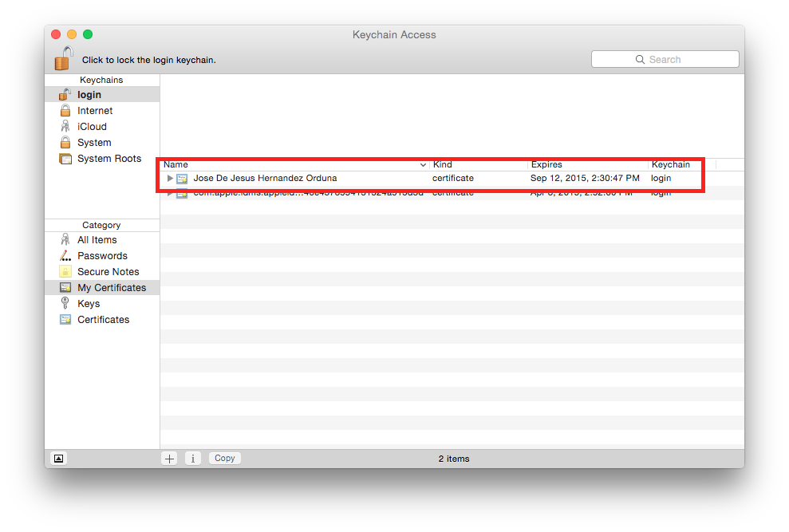This screenshot has height=532, width=789.
Task: Select the System keychain lock icon
Action: [65, 143]
